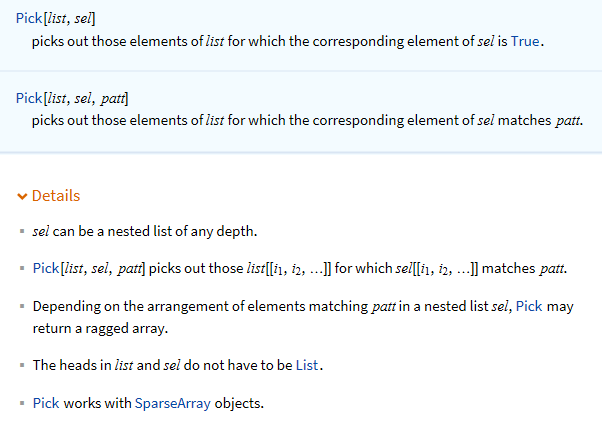Image resolution: width=602 pixels, height=430 pixels.
Task: Click the italic patt argument in second usage header
Action: pyautogui.click(x=113, y=99)
